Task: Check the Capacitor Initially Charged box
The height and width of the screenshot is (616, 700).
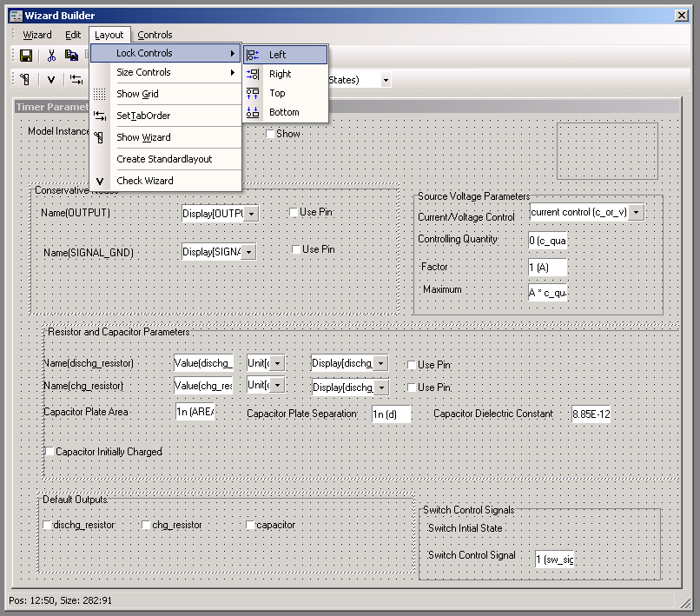Action: coord(49,452)
